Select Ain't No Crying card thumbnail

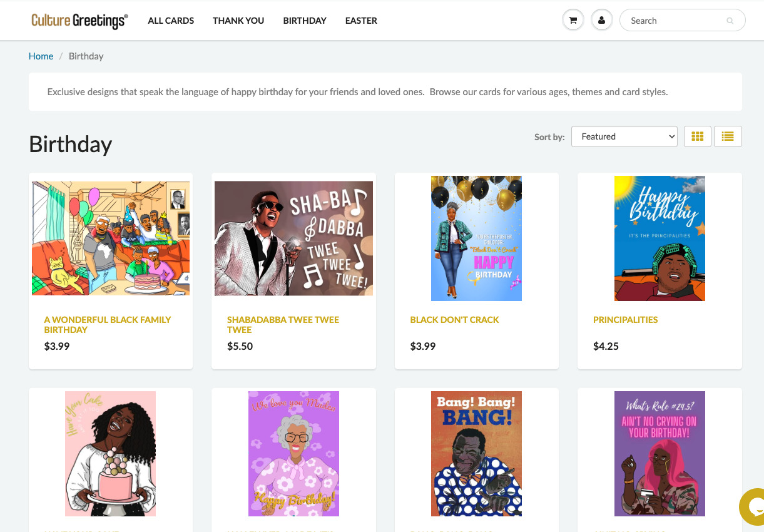click(x=660, y=454)
